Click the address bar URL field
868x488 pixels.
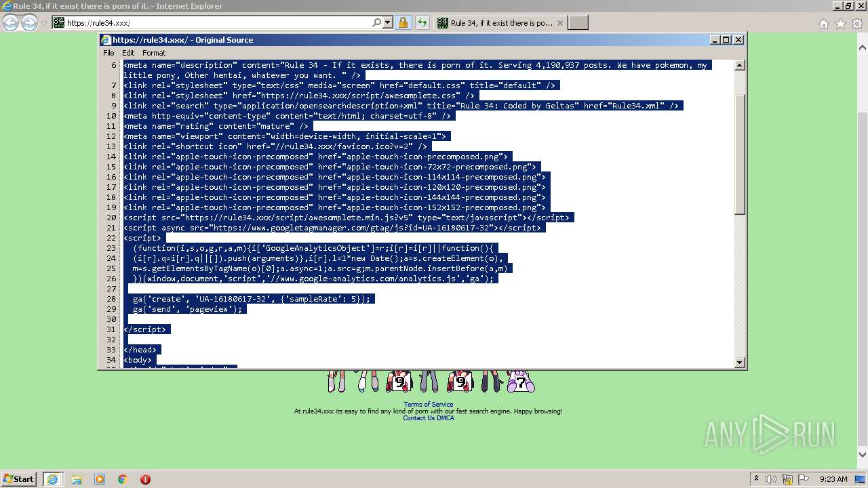pos(217,22)
